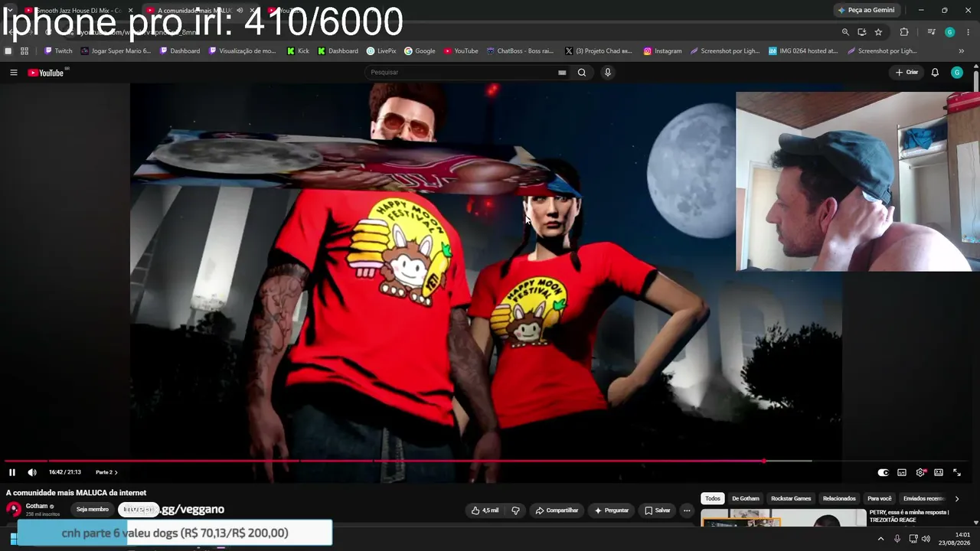Click Peça ao Gemini button

(x=866, y=10)
